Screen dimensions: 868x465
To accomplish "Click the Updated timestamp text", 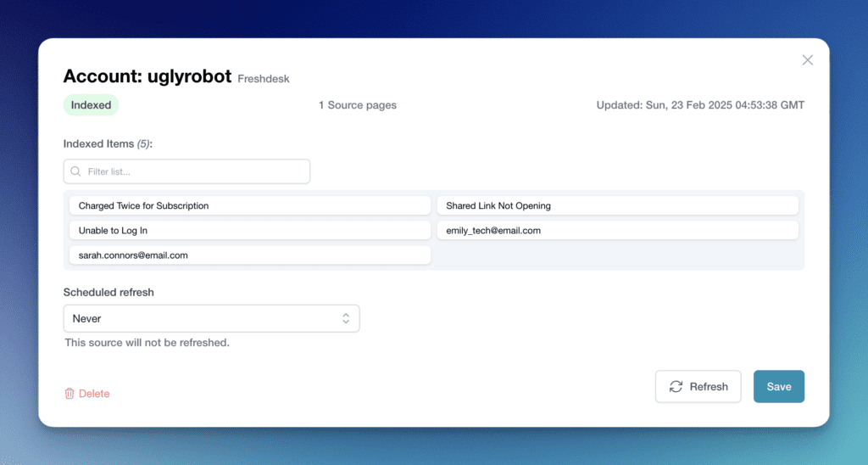I will point(700,105).
